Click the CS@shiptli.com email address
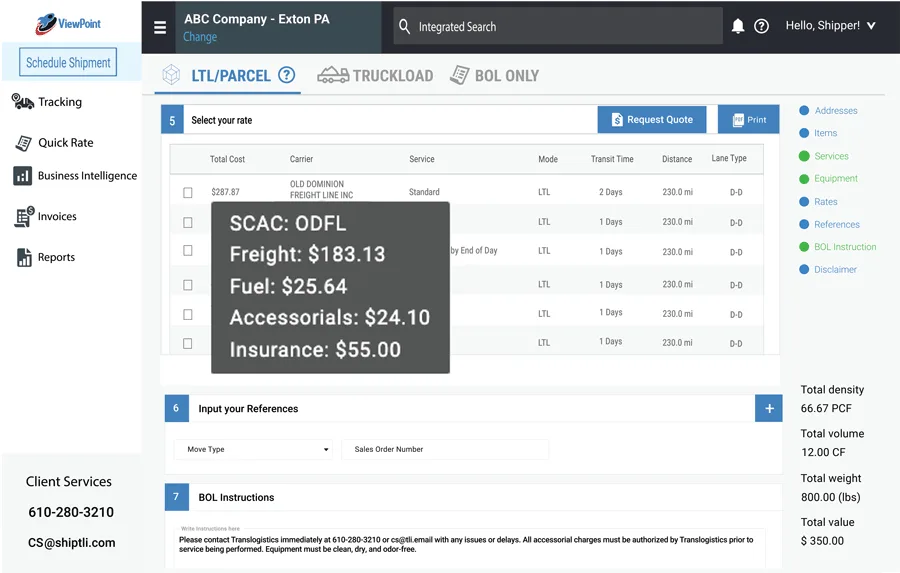 [71, 543]
